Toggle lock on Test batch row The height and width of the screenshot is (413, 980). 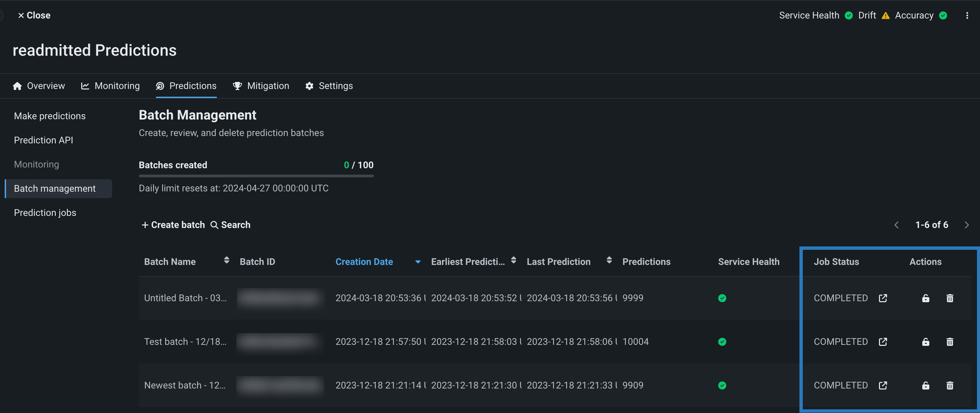pyautogui.click(x=925, y=342)
